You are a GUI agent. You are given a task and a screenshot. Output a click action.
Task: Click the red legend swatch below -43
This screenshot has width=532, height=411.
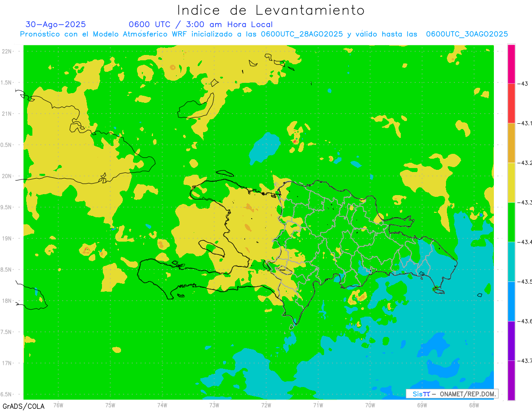(511, 103)
